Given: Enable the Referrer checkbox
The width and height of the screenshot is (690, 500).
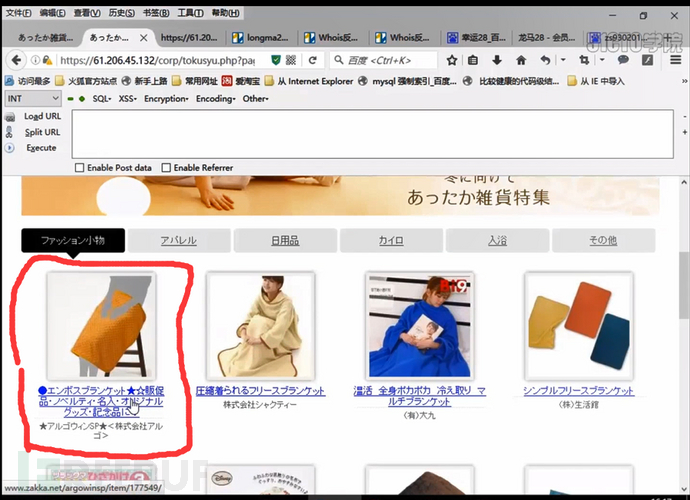Looking at the screenshot, I should coord(166,168).
